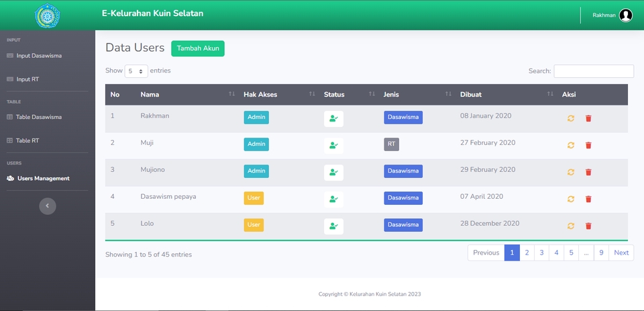This screenshot has height=311, width=644.
Task: Toggle active status for Rakhman
Action: [333, 119]
